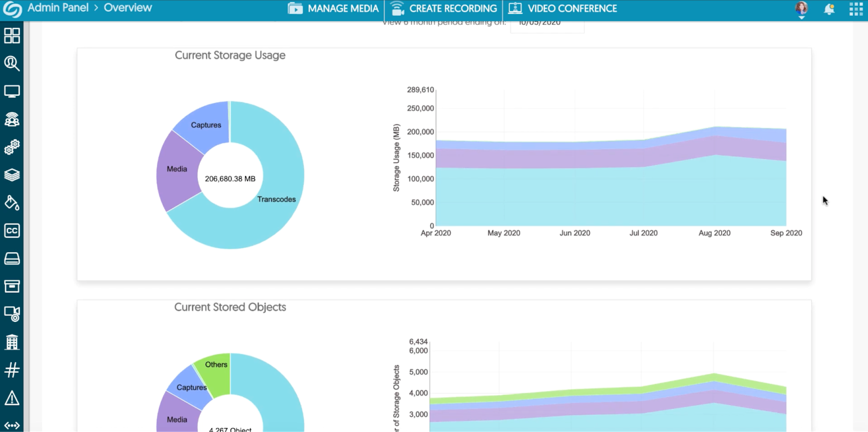The height and width of the screenshot is (432, 868).
Task: Open the hashtag tags sidebar icon
Action: 12,370
